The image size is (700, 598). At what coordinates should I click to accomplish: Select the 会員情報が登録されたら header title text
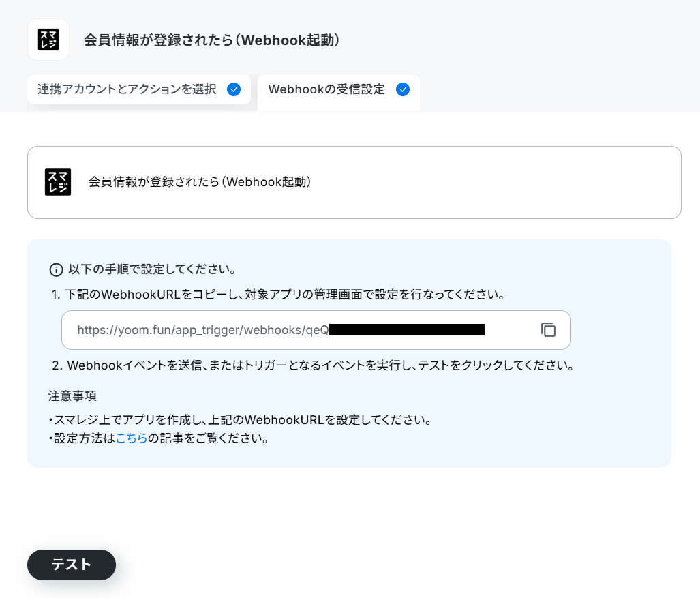tap(211, 40)
